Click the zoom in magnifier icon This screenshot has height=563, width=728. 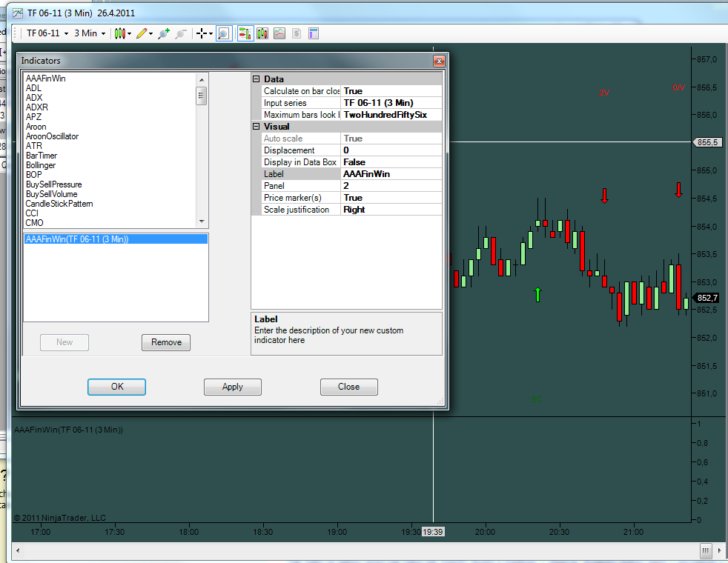click(163, 33)
